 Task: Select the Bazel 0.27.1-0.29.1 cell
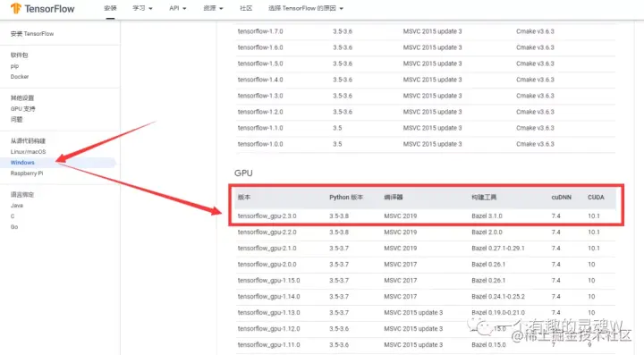498,249
